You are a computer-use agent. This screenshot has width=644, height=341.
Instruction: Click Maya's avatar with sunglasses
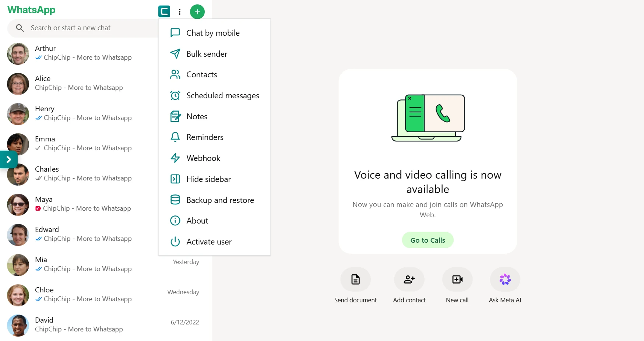18,205
